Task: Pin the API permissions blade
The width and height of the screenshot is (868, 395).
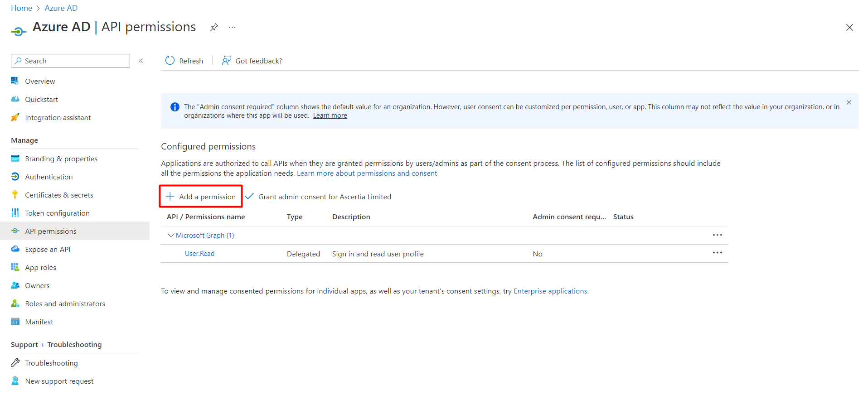Action: tap(214, 27)
